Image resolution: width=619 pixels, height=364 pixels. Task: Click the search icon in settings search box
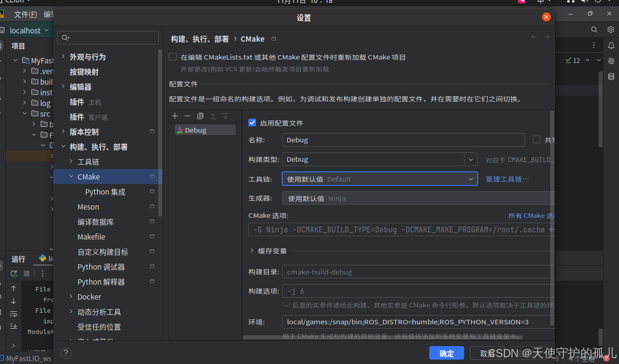tap(65, 38)
